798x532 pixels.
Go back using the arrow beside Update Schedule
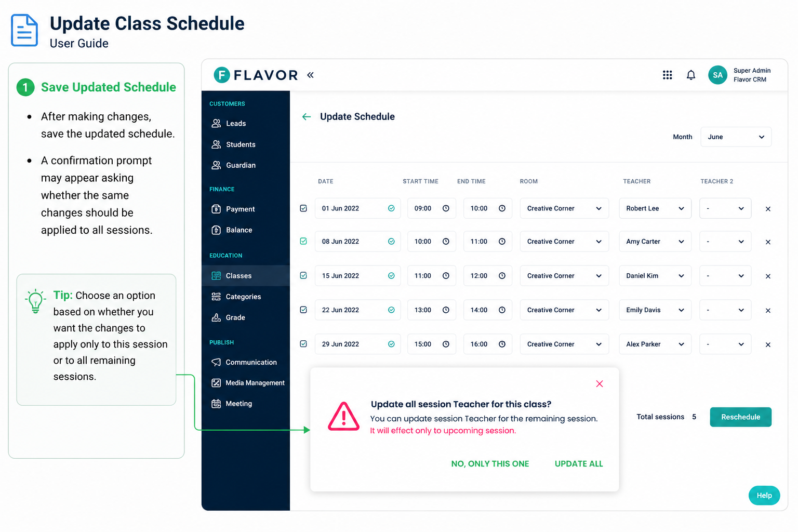click(307, 117)
